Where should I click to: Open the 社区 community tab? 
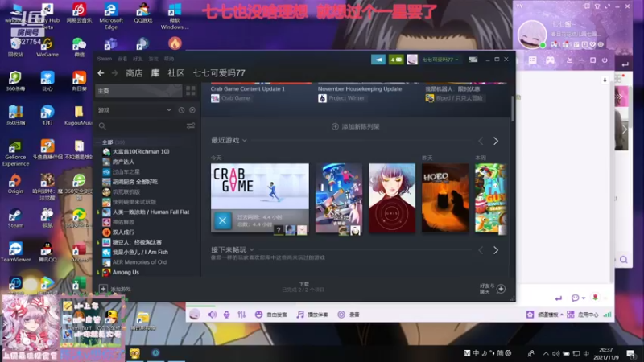click(x=175, y=73)
